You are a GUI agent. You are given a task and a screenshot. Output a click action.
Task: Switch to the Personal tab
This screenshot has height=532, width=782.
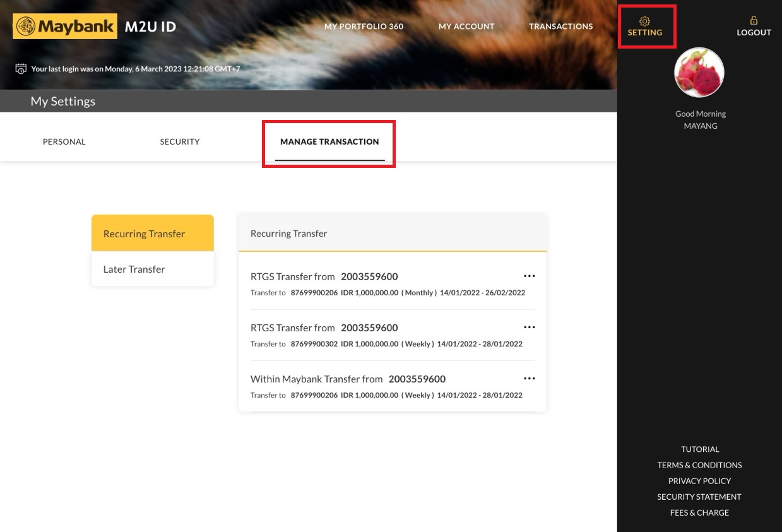[64, 142]
